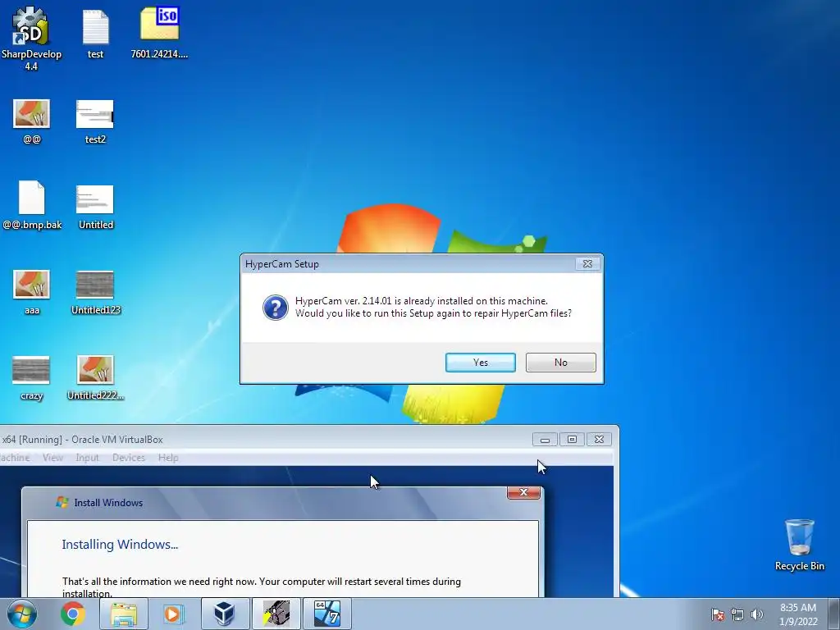Select the @@.bmp.bak file icon
The image size is (840, 630).
[x=32, y=206]
